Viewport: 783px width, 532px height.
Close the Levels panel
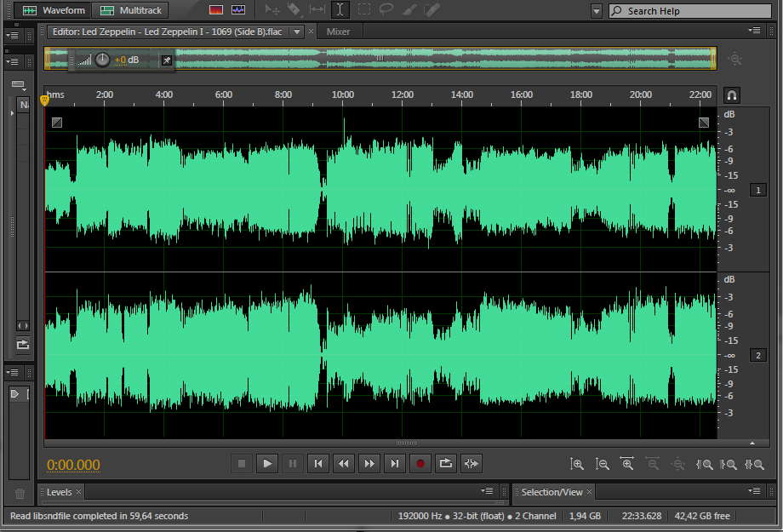[79, 491]
